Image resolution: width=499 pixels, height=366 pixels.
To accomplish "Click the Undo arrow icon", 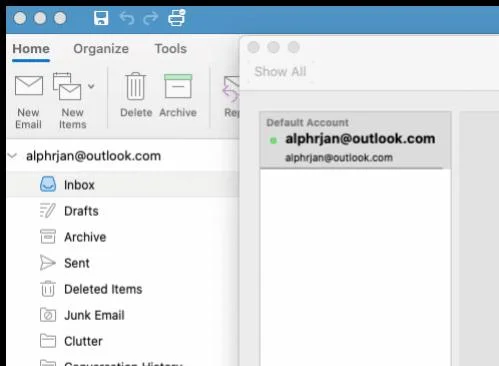I will click(x=127, y=18).
